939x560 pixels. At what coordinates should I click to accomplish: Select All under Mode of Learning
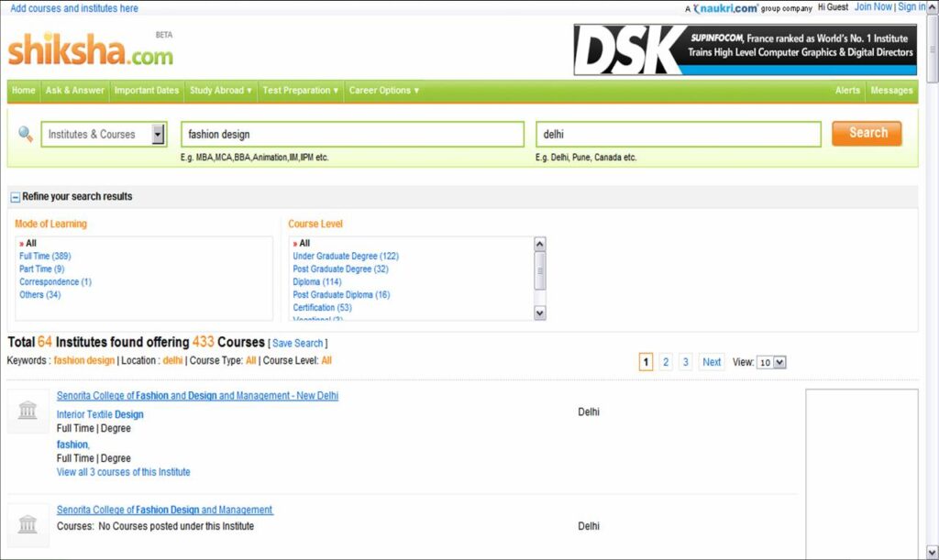pyautogui.click(x=31, y=244)
